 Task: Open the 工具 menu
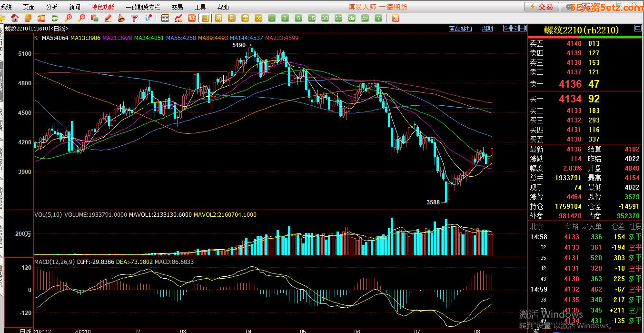tap(200, 7)
